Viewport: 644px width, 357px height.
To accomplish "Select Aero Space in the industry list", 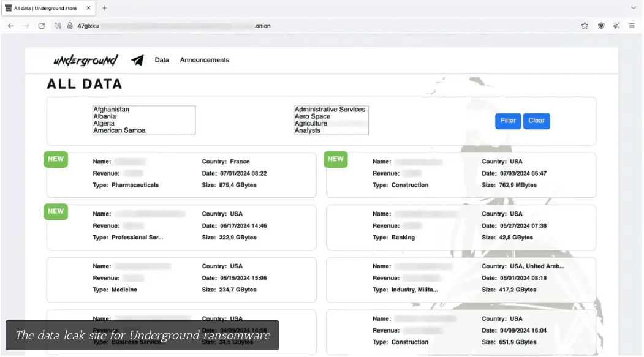I will coord(313,116).
